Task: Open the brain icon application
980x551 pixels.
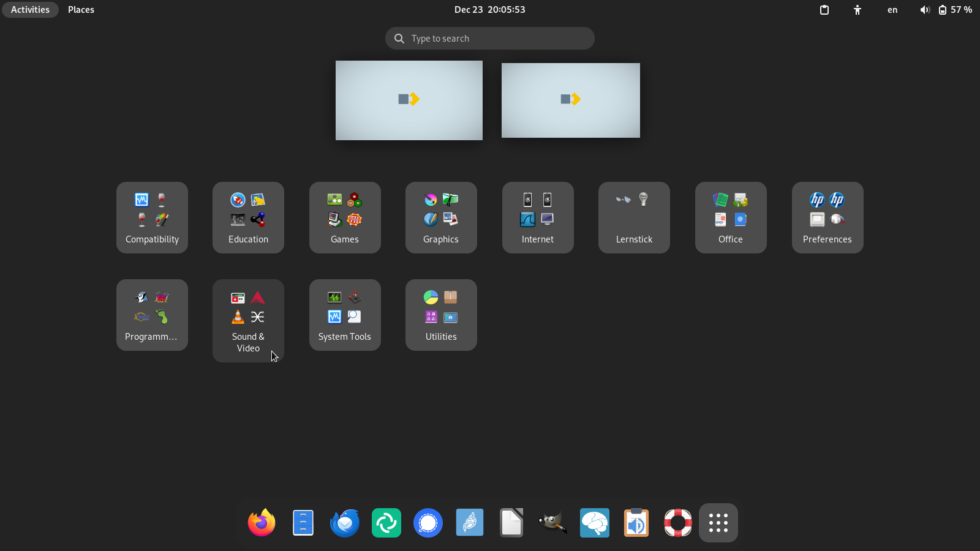Action: tap(595, 523)
